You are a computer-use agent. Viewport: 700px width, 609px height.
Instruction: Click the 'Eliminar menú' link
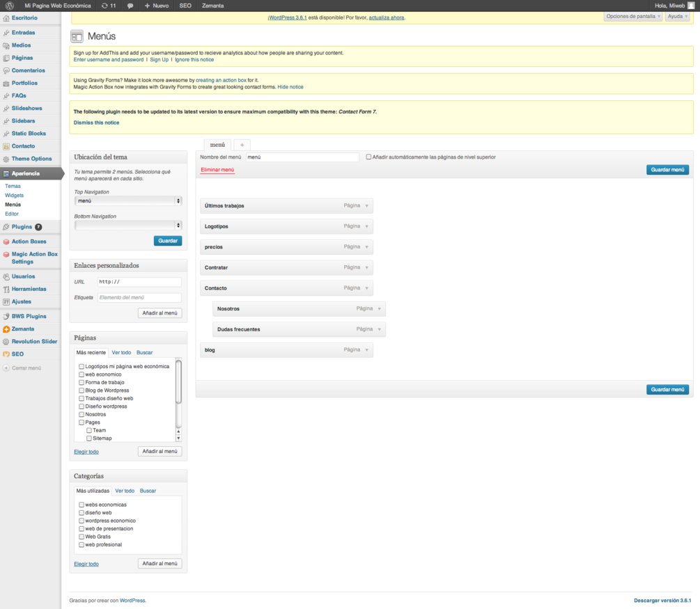217,170
